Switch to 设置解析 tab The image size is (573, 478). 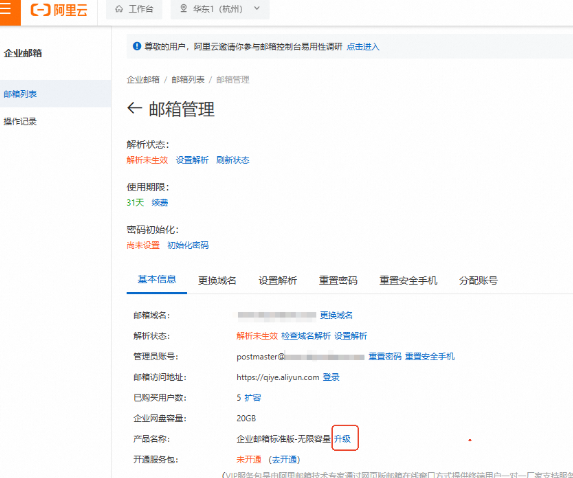(x=278, y=280)
